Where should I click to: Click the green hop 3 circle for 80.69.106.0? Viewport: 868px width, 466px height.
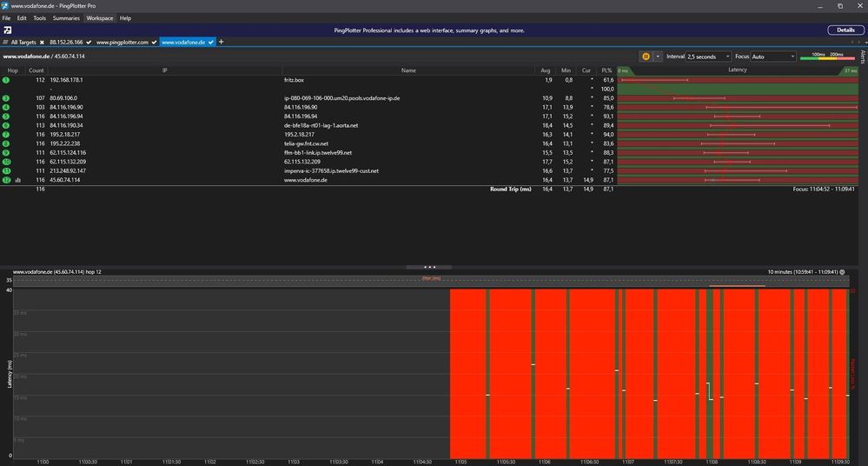6,98
